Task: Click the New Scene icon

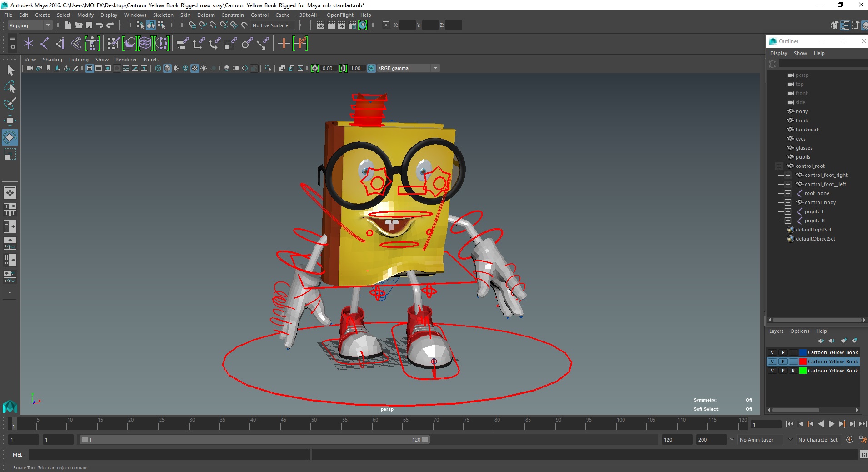Action: tap(68, 25)
